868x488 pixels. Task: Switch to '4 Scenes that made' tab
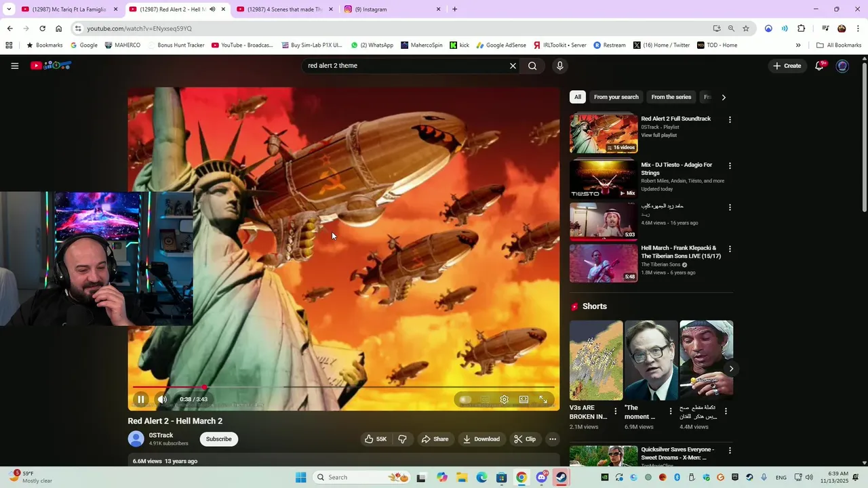click(284, 9)
